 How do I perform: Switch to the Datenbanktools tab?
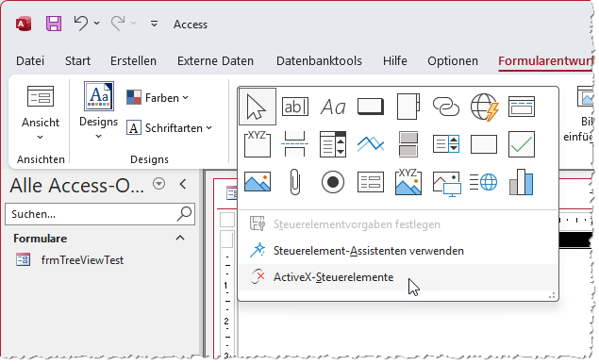[x=319, y=60]
